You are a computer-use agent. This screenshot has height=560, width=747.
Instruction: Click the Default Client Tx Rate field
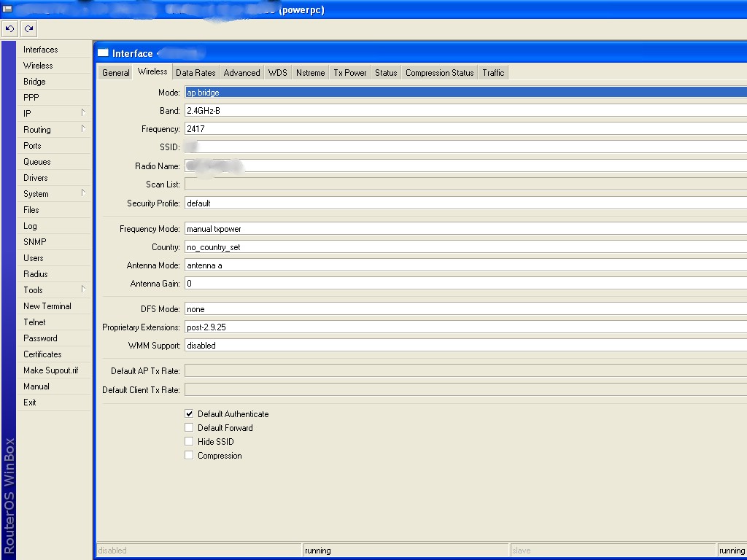tap(465, 390)
